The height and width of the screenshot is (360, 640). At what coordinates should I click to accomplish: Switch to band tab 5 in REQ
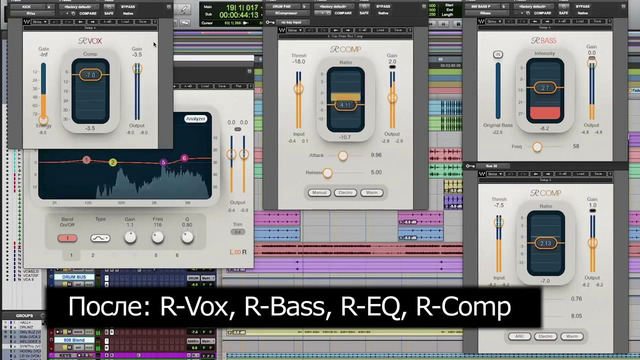coord(156,255)
